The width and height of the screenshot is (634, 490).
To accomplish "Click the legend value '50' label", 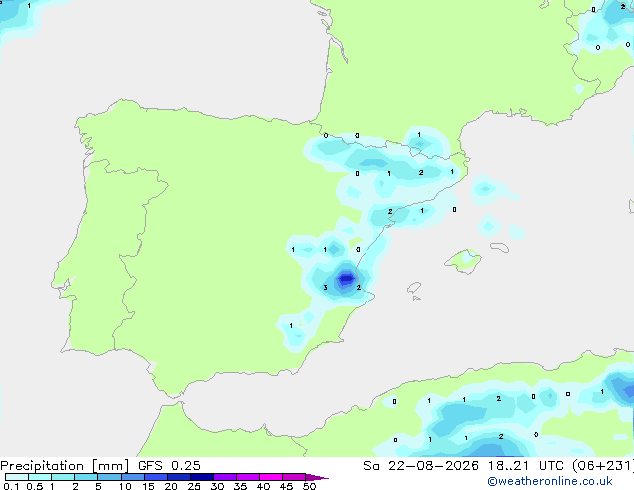I will click(309, 486).
